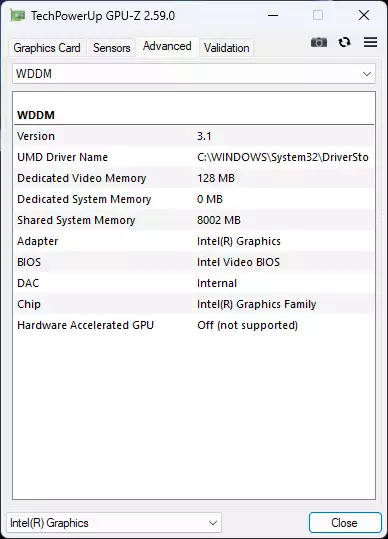Click the Advanced tab
The height and width of the screenshot is (539, 388).
[x=167, y=46]
